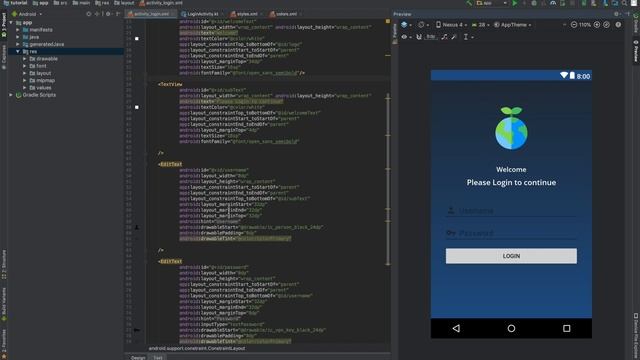Show warnings and errors icon in the Preview toolbar

point(618,25)
